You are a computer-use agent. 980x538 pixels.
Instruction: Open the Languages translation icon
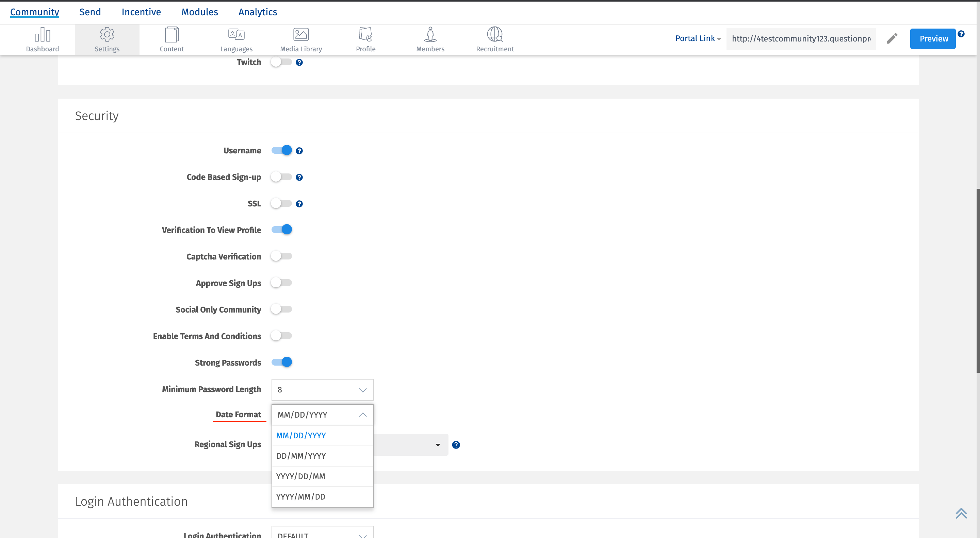point(236,35)
